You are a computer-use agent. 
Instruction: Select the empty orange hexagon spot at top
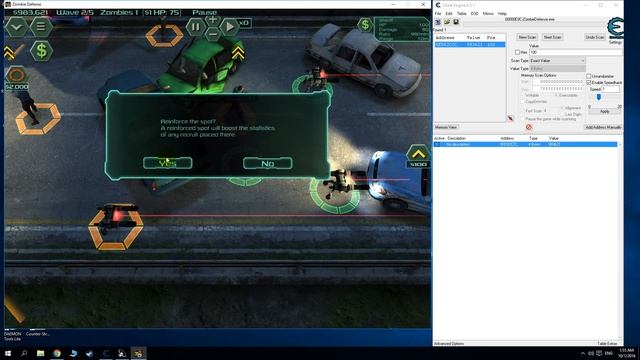click(x=164, y=36)
